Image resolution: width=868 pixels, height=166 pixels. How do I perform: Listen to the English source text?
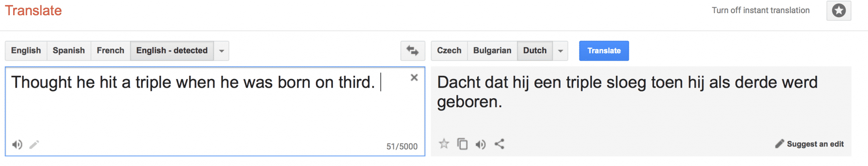pyautogui.click(x=17, y=145)
